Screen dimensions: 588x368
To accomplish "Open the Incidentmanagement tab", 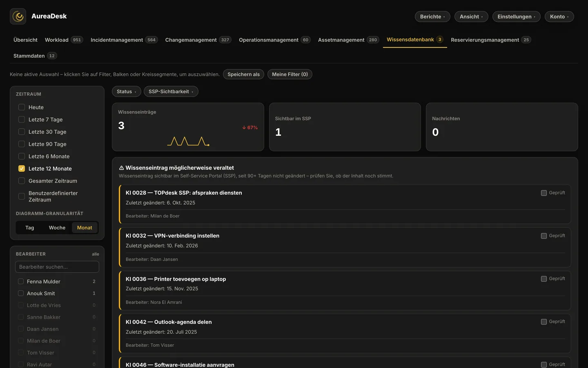I will (124, 40).
